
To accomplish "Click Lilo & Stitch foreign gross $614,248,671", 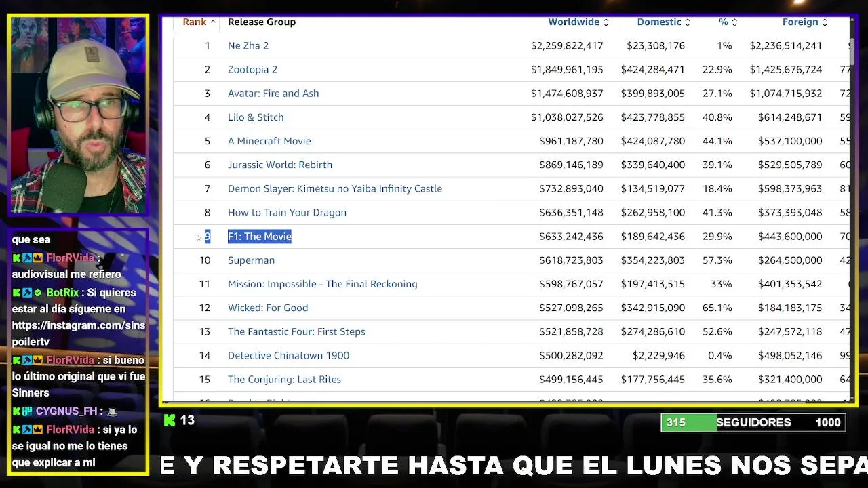I will [790, 117].
